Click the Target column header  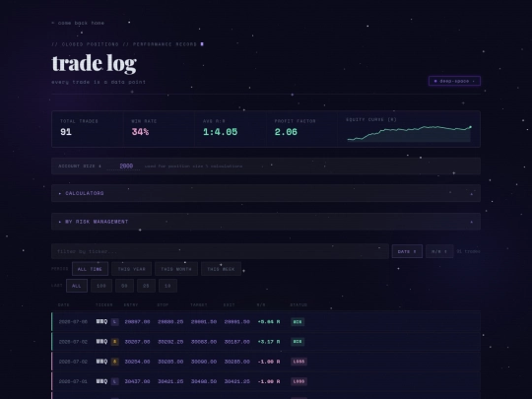pos(198,304)
